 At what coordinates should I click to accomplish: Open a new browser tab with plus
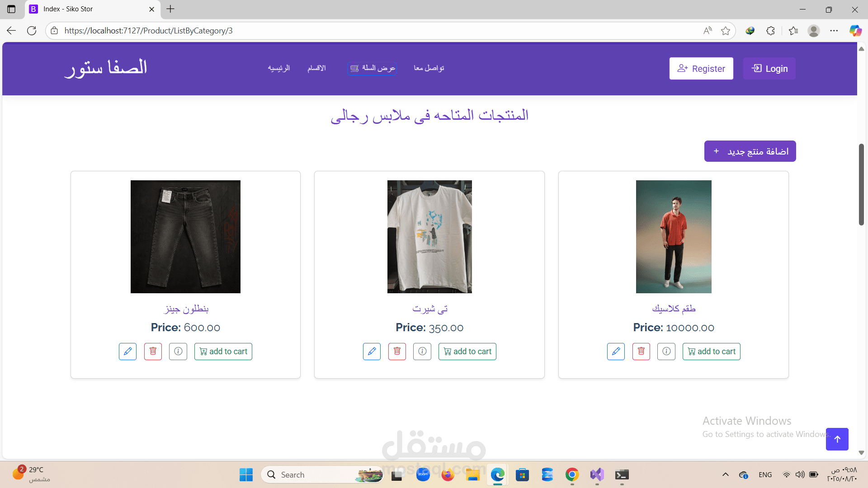(x=170, y=9)
